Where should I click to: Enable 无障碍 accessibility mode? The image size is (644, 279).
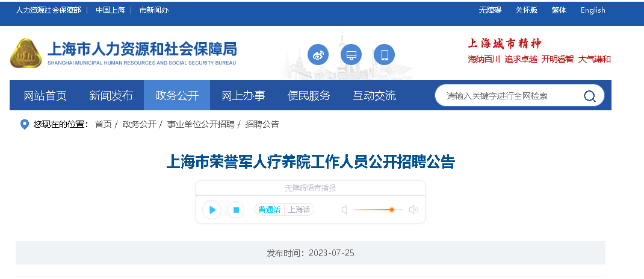490,10
